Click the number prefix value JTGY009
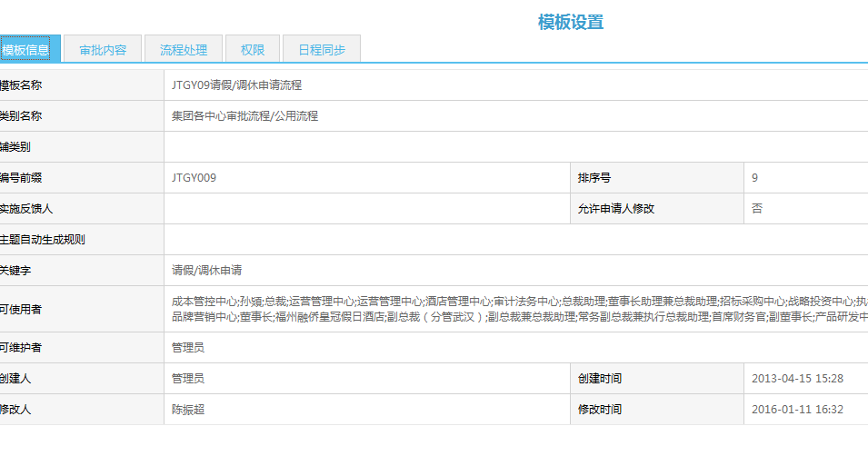The image size is (868, 466). tap(195, 178)
